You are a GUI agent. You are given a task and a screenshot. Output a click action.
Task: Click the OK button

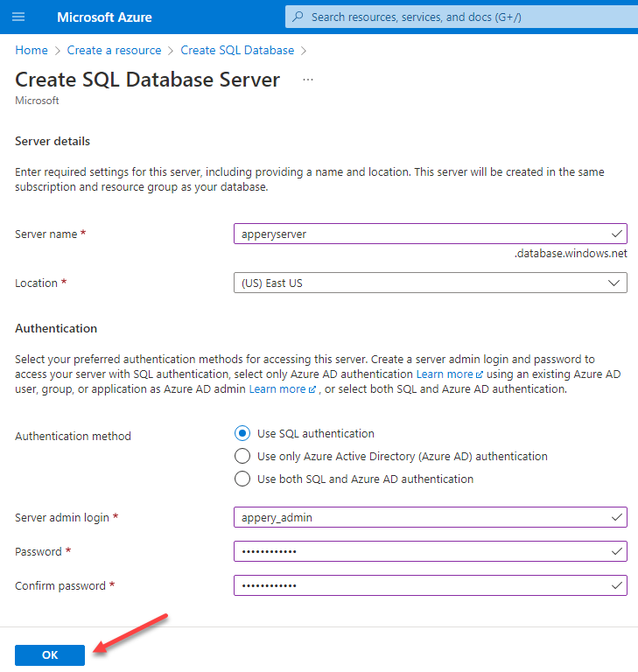[50, 654]
